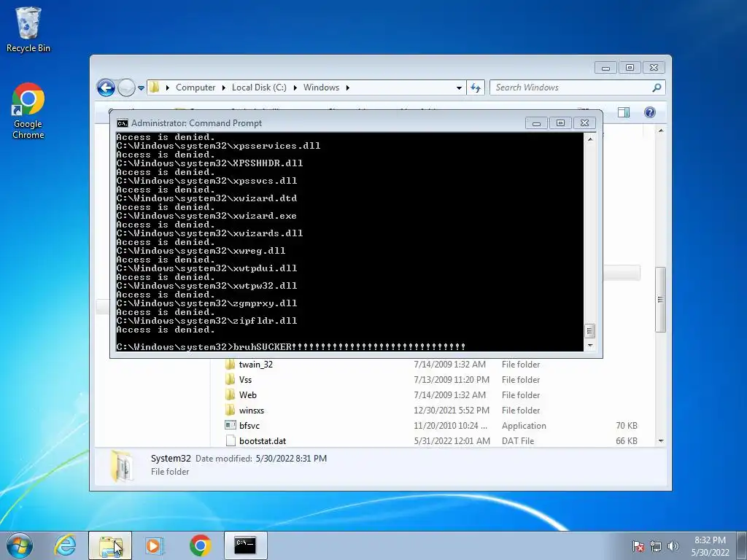Click the command line with bruhSUCKER text
The image size is (747, 560).
[x=290, y=346]
